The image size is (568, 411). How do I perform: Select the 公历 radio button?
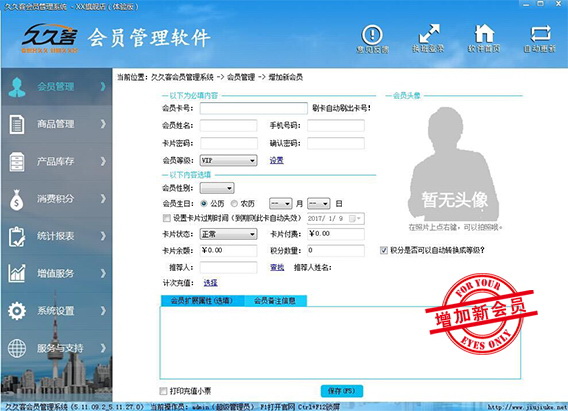(x=204, y=204)
